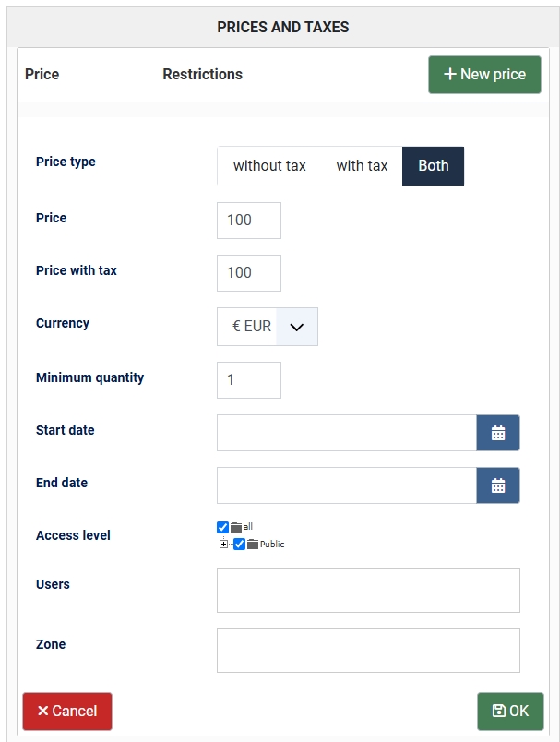Select 'Both' price type option
The width and height of the screenshot is (560, 742).
(433, 166)
